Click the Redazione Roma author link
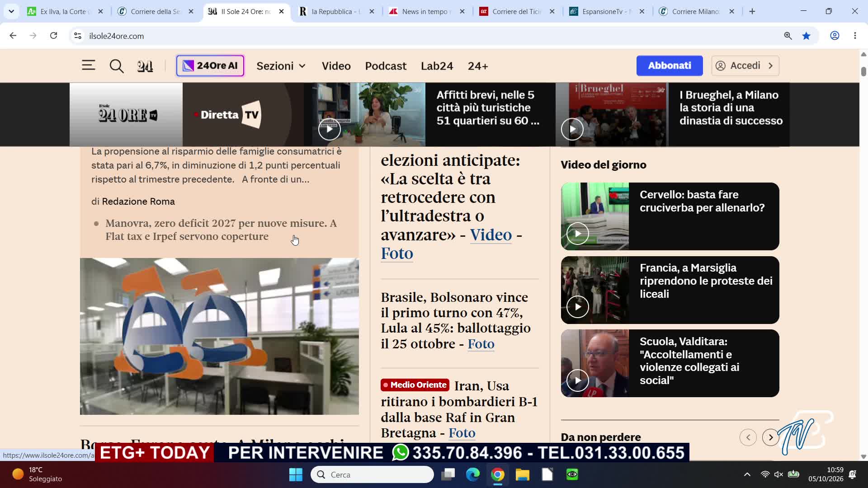 tap(138, 202)
